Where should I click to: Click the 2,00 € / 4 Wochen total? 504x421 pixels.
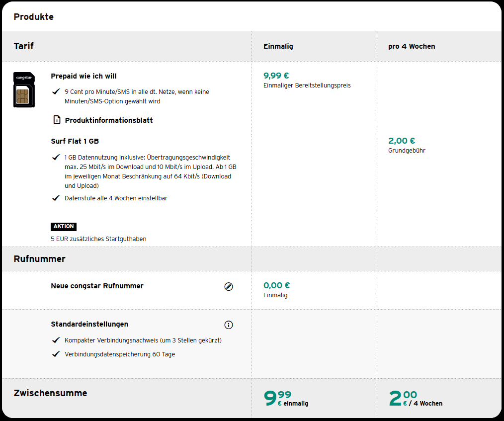(x=416, y=399)
